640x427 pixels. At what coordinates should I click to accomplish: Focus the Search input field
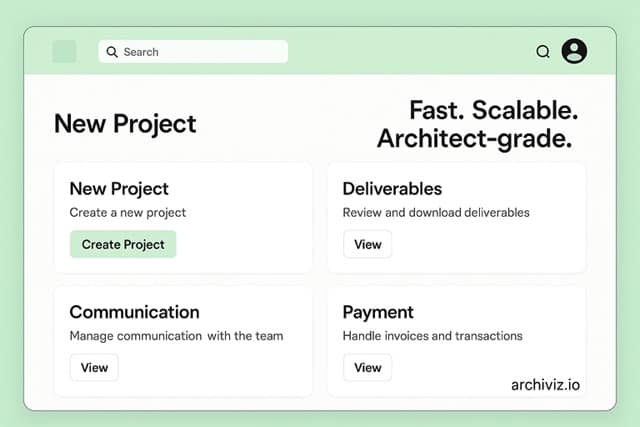[200, 52]
